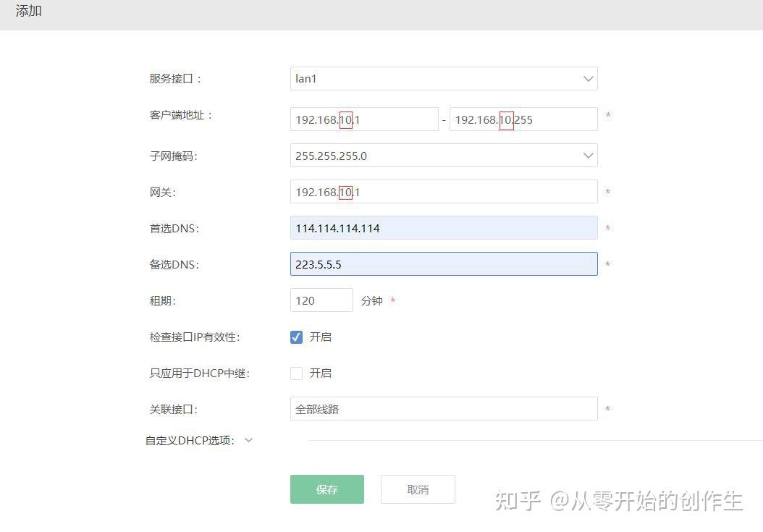
Task: Click the green 保存 save button
Action: [326, 489]
